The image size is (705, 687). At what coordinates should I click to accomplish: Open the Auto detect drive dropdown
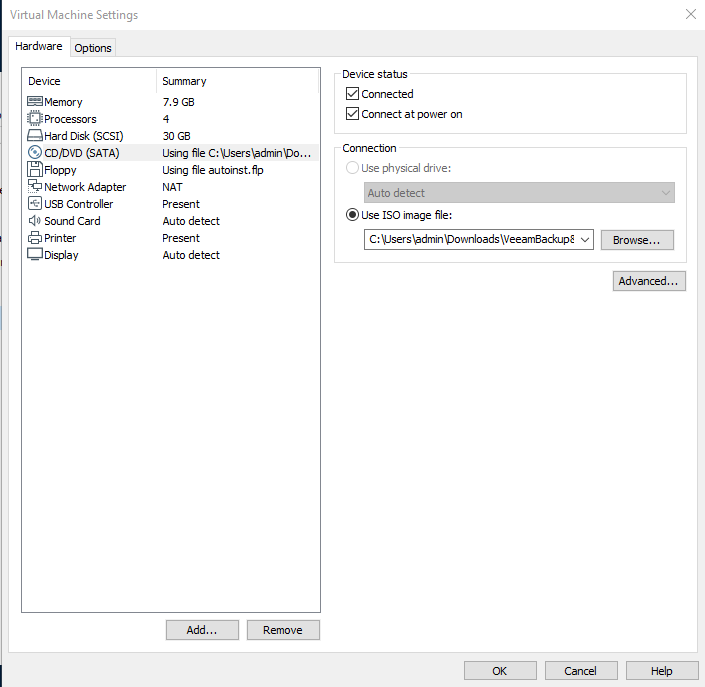click(x=665, y=193)
